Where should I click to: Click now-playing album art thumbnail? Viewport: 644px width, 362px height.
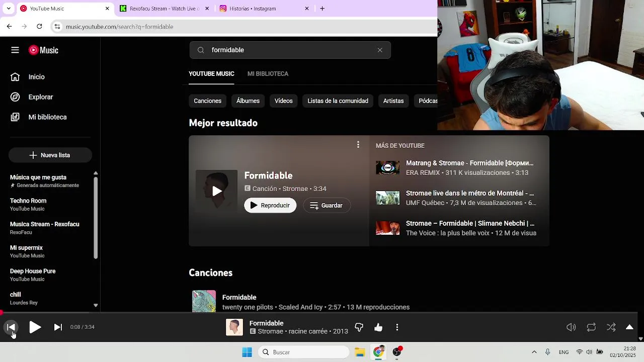(234, 327)
